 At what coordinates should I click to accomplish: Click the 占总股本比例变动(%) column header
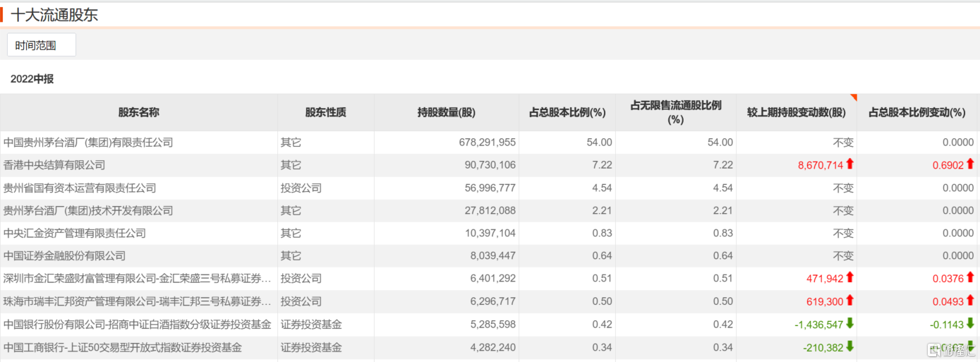[x=917, y=112]
